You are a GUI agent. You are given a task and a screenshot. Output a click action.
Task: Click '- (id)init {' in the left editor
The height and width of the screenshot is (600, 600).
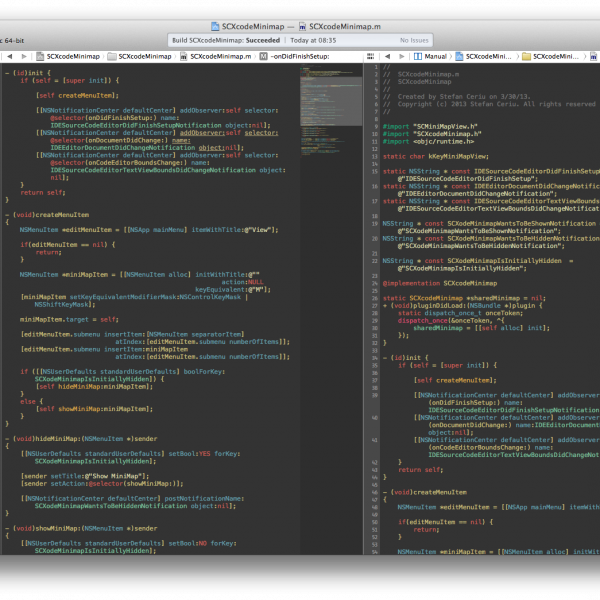pos(28,73)
